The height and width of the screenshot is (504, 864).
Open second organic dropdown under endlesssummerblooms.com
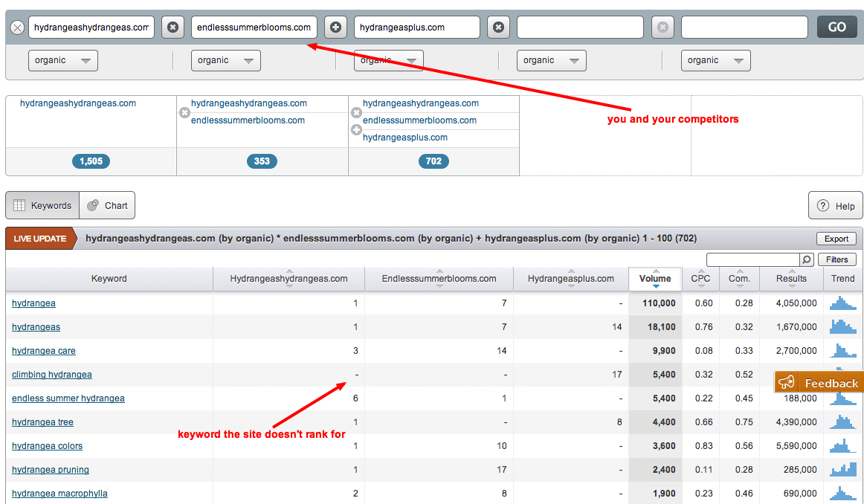pyautogui.click(x=226, y=60)
